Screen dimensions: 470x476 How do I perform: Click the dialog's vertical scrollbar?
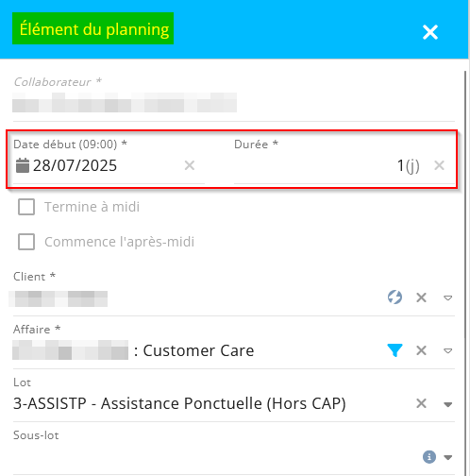(x=465, y=205)
